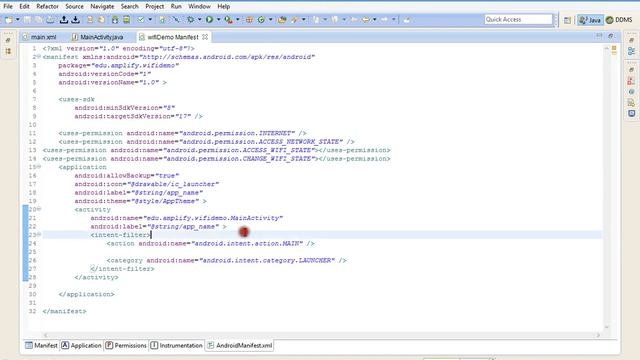640x360 pixels.
Task: Click the top icon in left sidebar
Action: click(8, 40)
